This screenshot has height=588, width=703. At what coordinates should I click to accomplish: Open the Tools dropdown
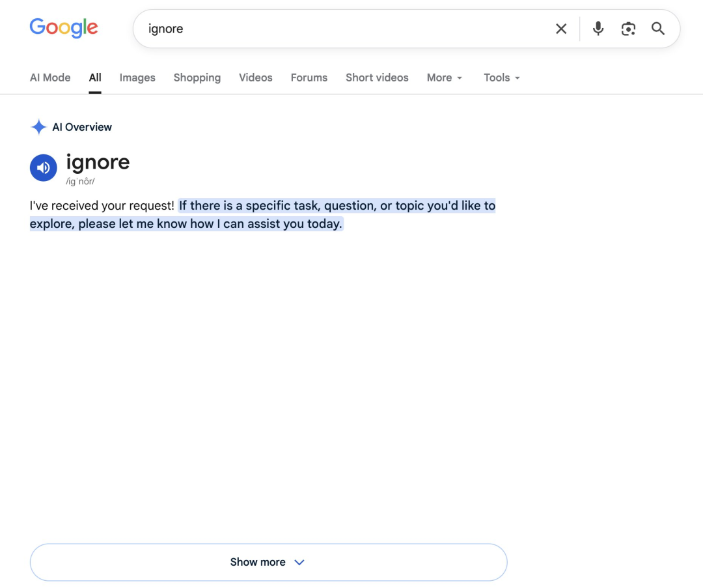coord(502,77)
